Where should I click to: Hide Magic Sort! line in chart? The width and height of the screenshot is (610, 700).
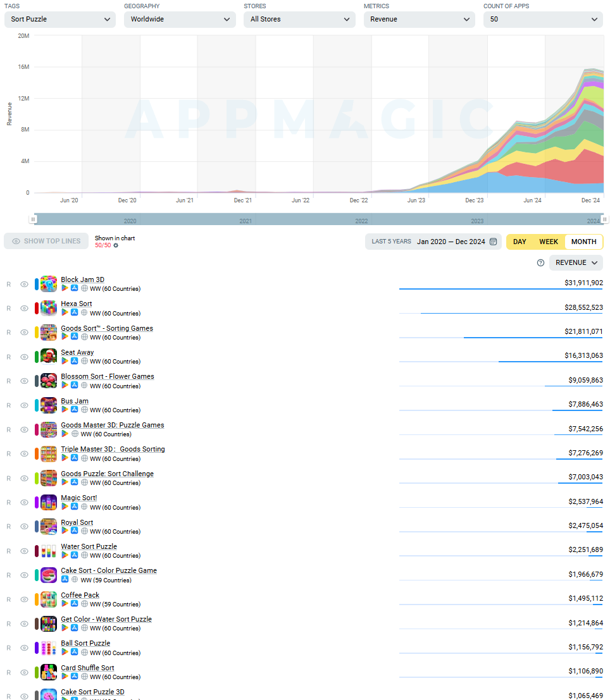point(25,503)
